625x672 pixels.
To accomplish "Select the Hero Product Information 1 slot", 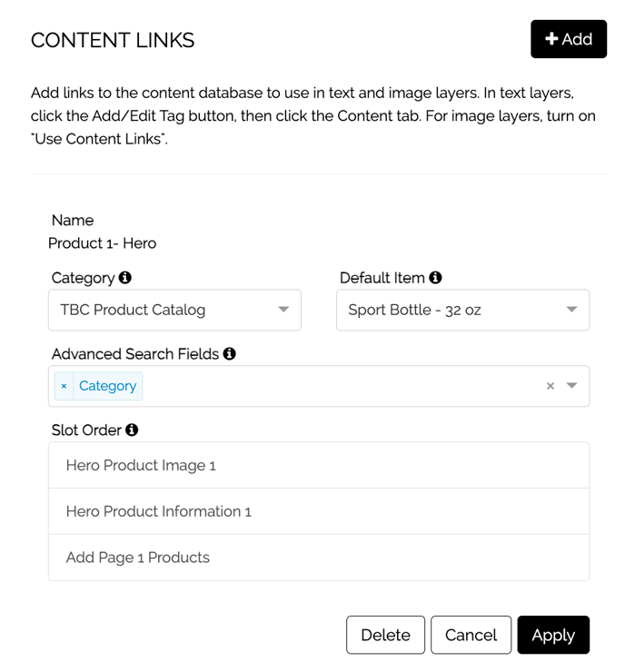I will (319, 511).
